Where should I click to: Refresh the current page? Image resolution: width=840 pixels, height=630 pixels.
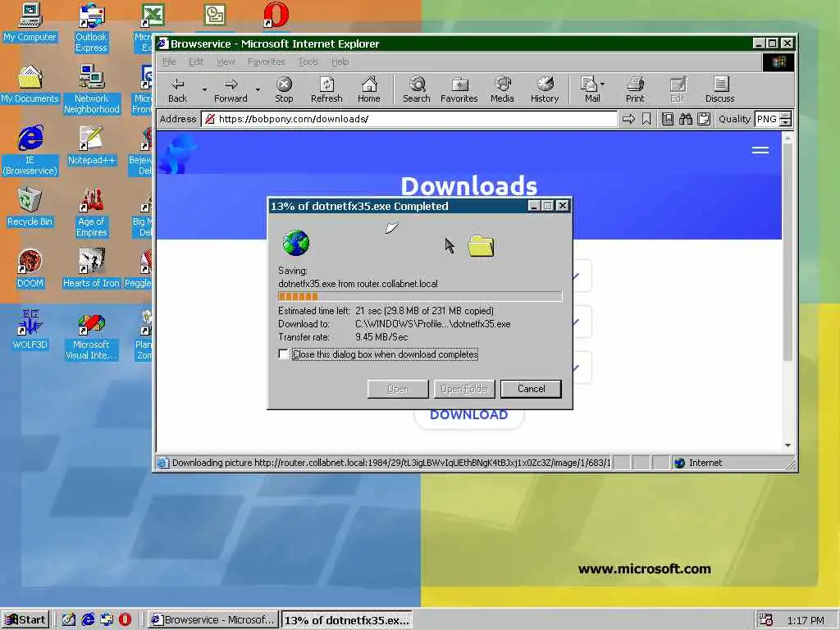tap(326, 89)
